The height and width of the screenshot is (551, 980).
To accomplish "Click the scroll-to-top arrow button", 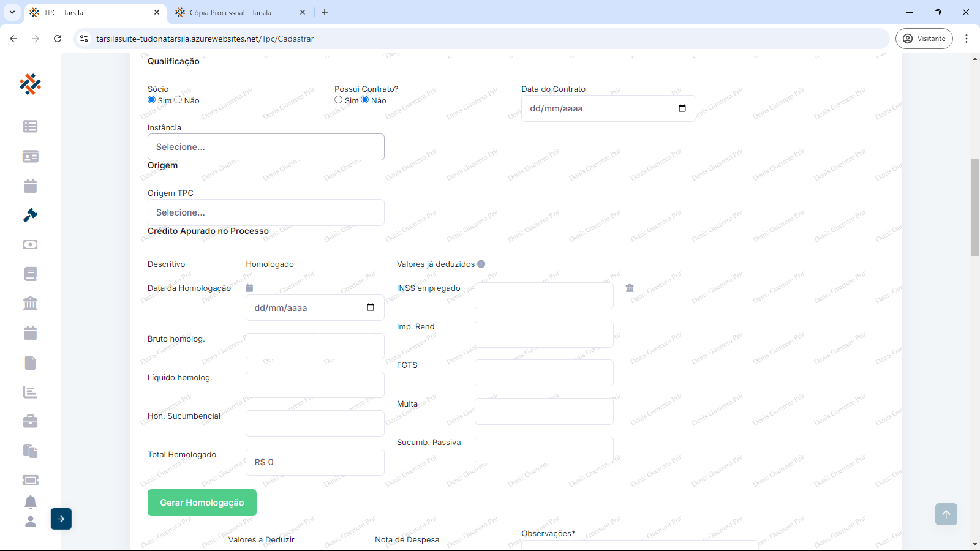I will click(946, 514).
